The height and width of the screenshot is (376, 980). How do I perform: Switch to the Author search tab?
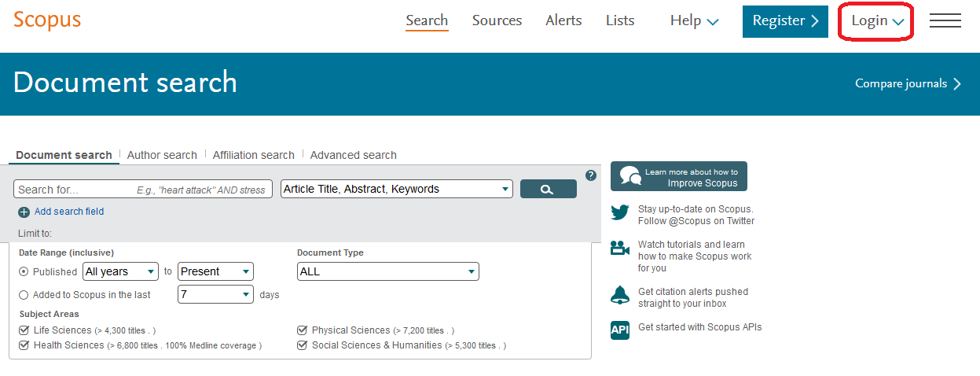click(x=162, y=155)
